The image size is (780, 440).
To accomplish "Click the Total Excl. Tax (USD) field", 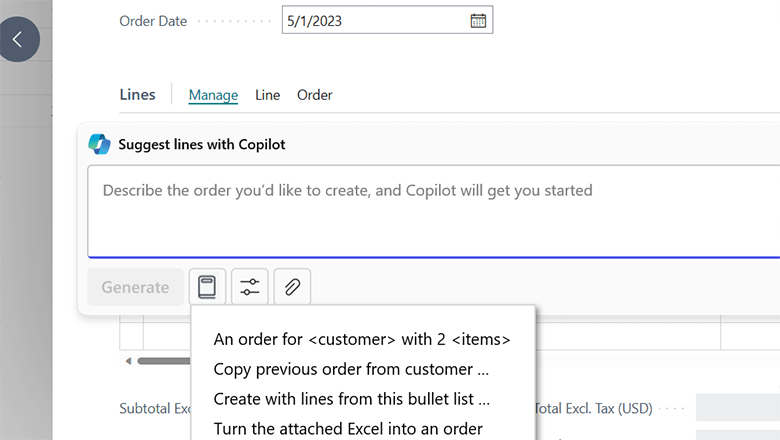I will tap(737, 408).
